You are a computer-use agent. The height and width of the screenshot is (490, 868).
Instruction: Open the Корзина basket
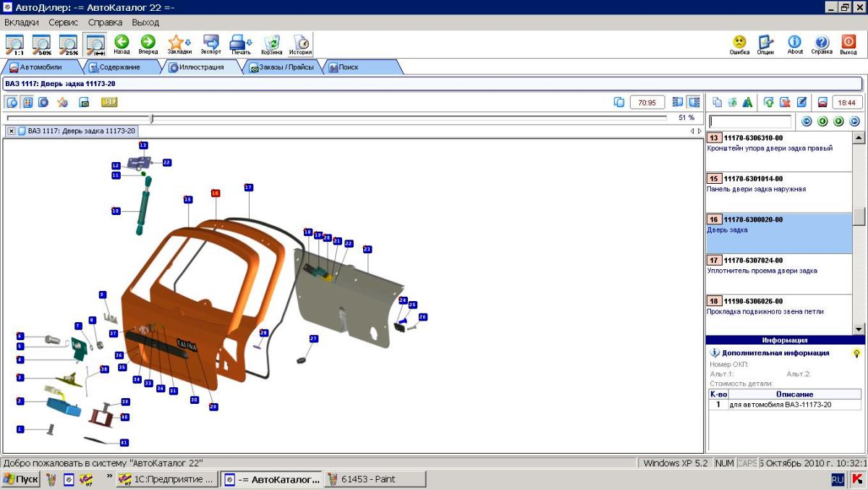[x=272, y=45]
